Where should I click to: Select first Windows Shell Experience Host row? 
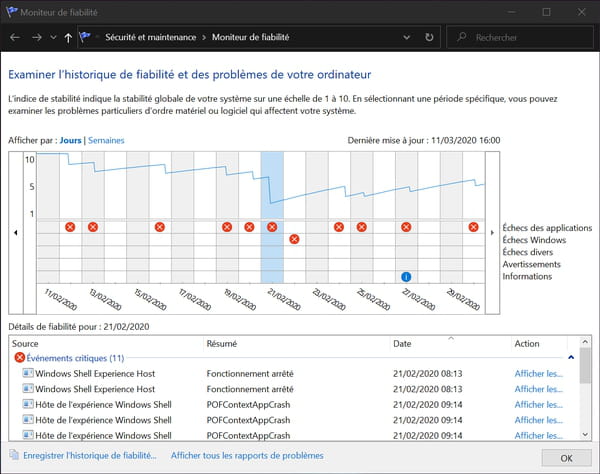click(295, 374)
